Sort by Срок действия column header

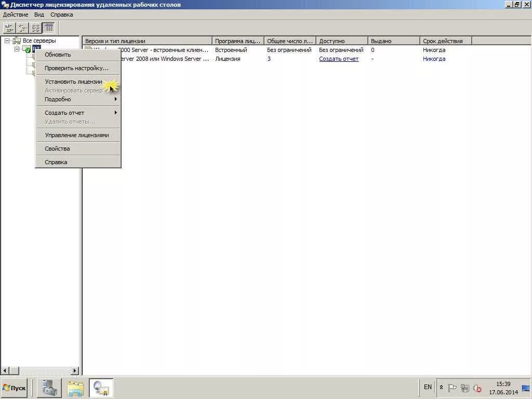(446, 41)
